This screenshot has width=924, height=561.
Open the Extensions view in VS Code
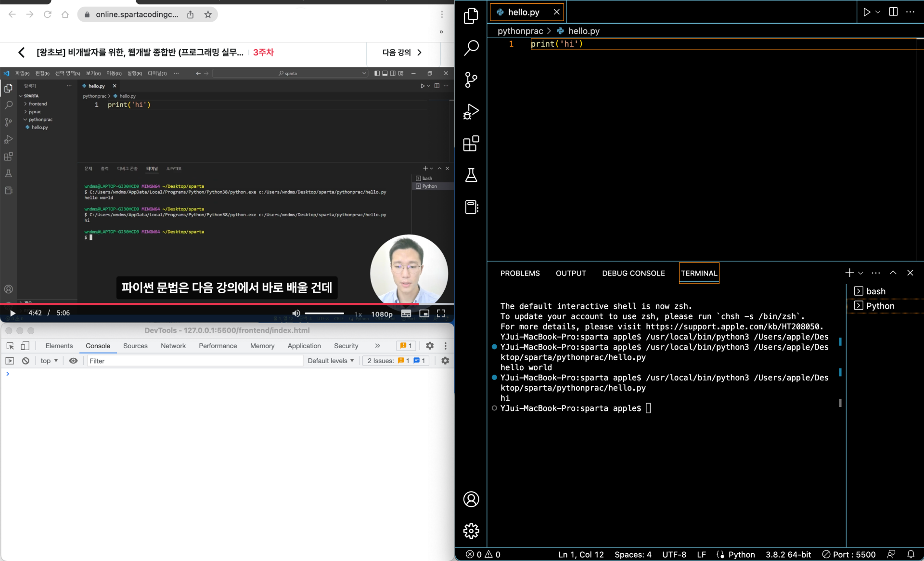471,144
